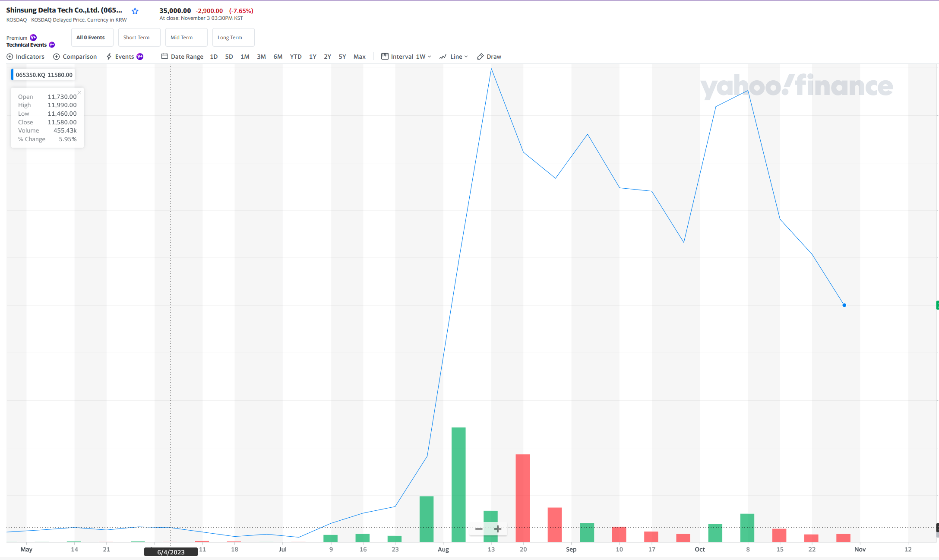Select Long Term events tab
This screenshot has width=939, height=560.
point(233,38)
